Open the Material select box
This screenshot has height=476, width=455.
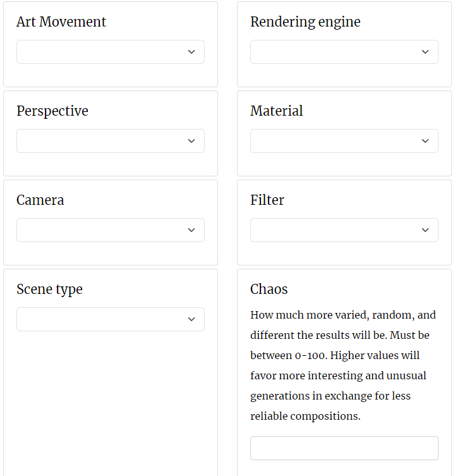[x=344, y=141]
